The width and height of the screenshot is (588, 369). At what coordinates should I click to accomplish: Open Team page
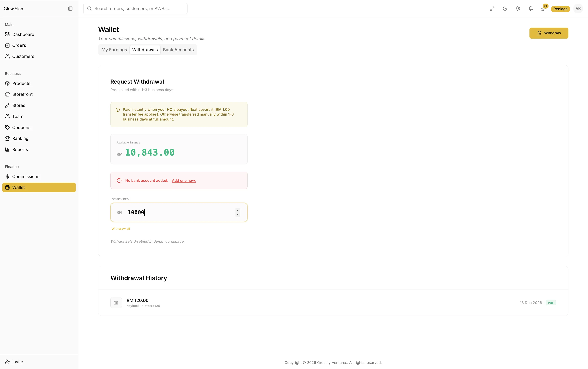39,116
